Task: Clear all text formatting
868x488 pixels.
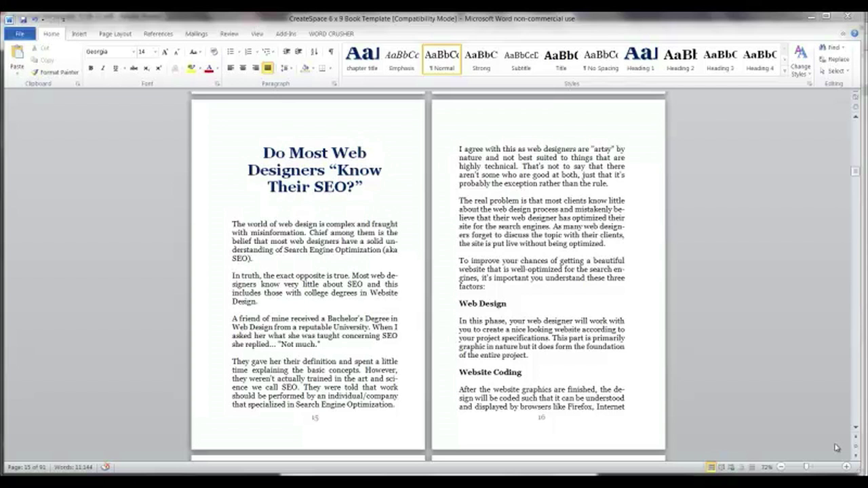Action: pos(214,52)
